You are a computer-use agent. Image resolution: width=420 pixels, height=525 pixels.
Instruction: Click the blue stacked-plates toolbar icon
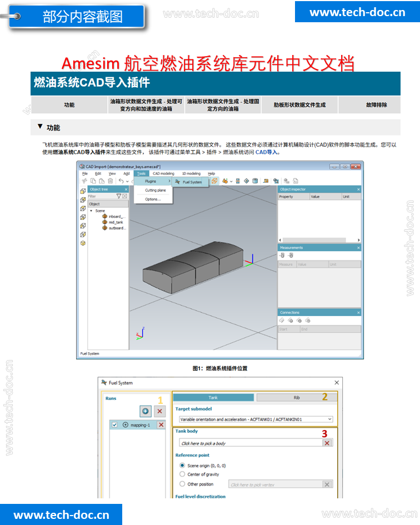[x=238, y=181]
